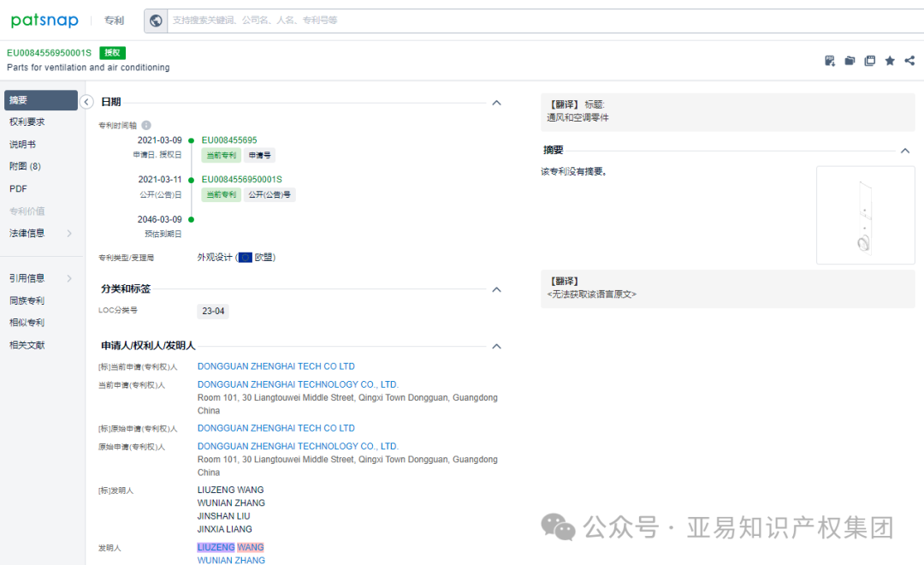
Task: Click the standardized inventor JINXIA LIANG
Action: click(224, 529)
